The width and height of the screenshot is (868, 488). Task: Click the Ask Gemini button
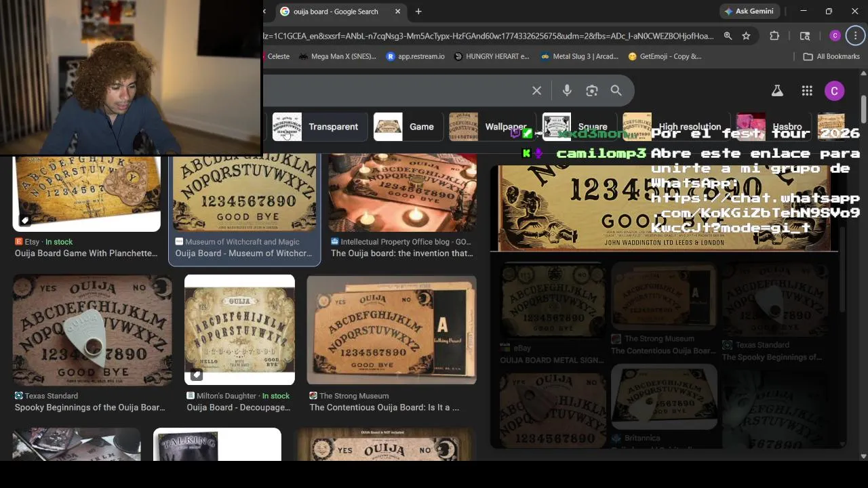[x=751, y=12]
